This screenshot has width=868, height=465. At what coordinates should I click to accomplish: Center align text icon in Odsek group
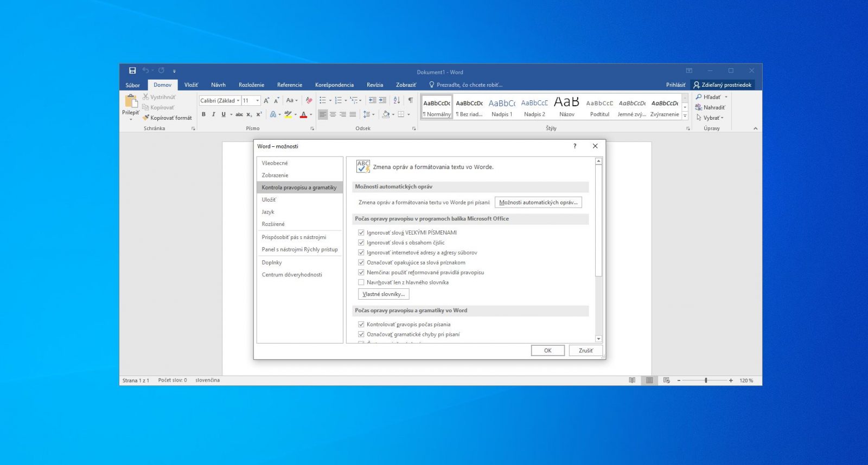point(333,114)
